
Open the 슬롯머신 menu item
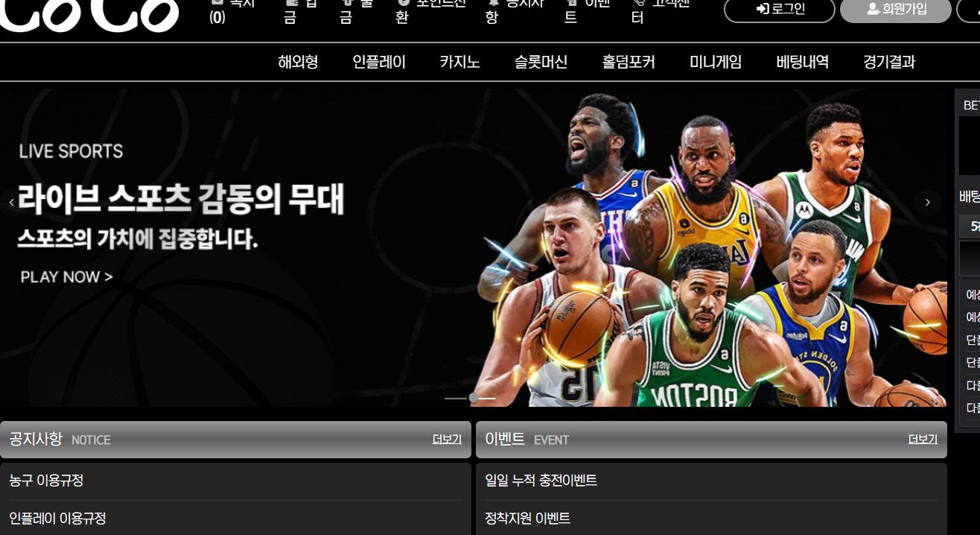[541, 62]
